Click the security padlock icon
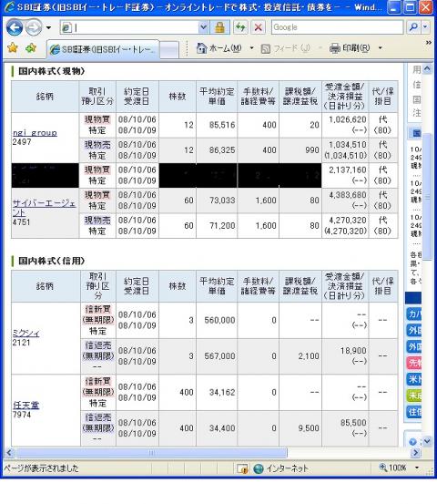 tap(220, 27)
